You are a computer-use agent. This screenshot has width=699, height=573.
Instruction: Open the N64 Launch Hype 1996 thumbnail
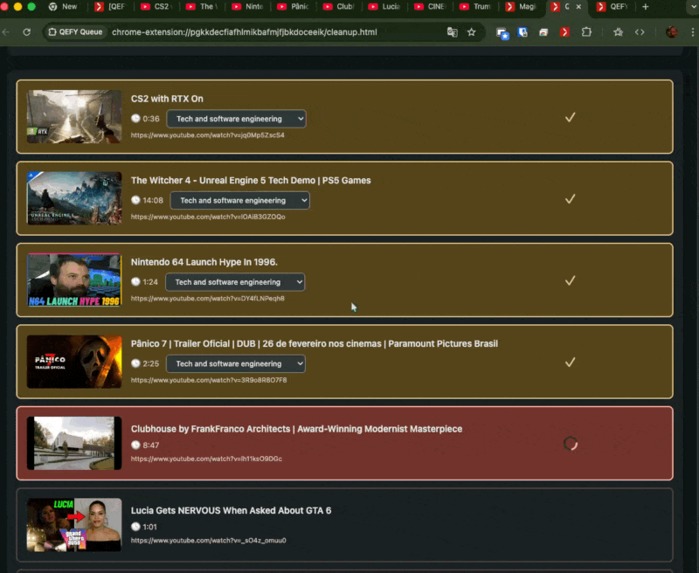click(74, 280)
